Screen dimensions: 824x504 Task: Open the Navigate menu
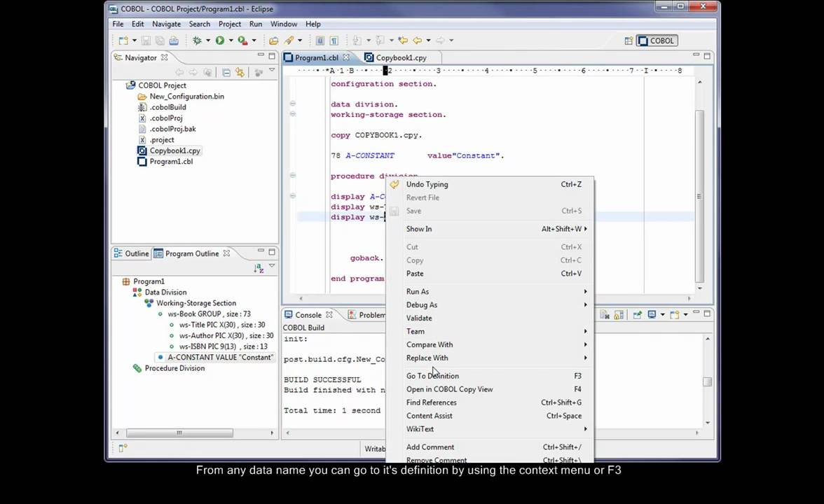pos(167,24)
